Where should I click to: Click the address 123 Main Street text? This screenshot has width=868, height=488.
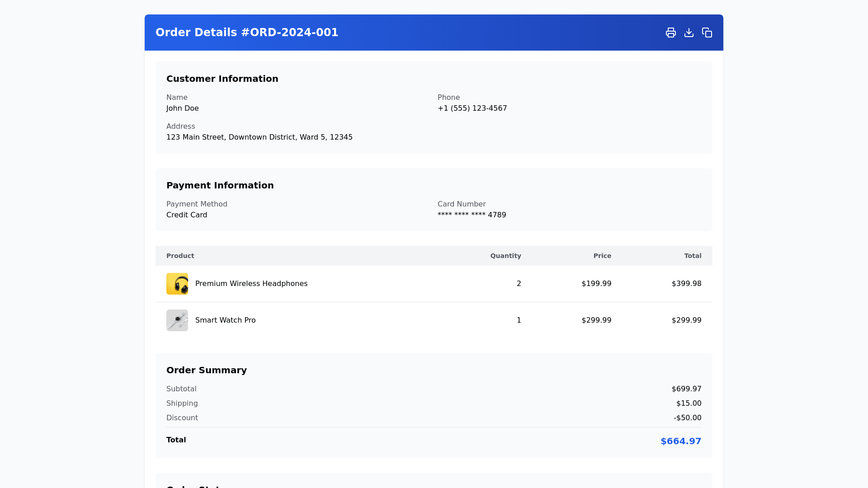[x=259, y=137]
